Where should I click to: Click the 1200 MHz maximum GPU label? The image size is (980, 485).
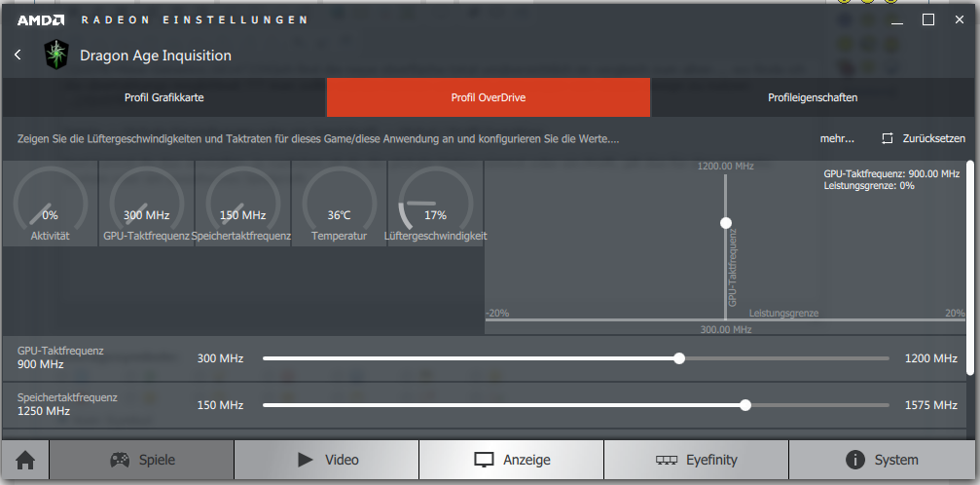click(931, 358)
